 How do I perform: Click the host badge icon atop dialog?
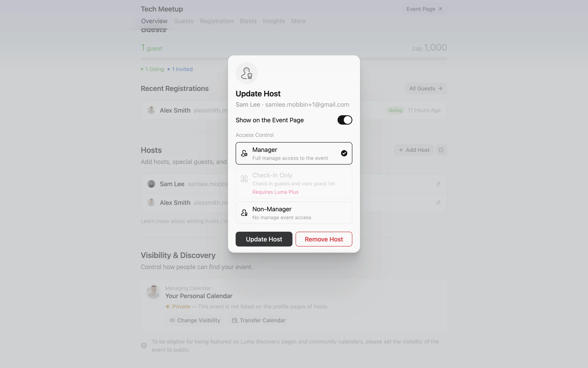coord(247,73)
